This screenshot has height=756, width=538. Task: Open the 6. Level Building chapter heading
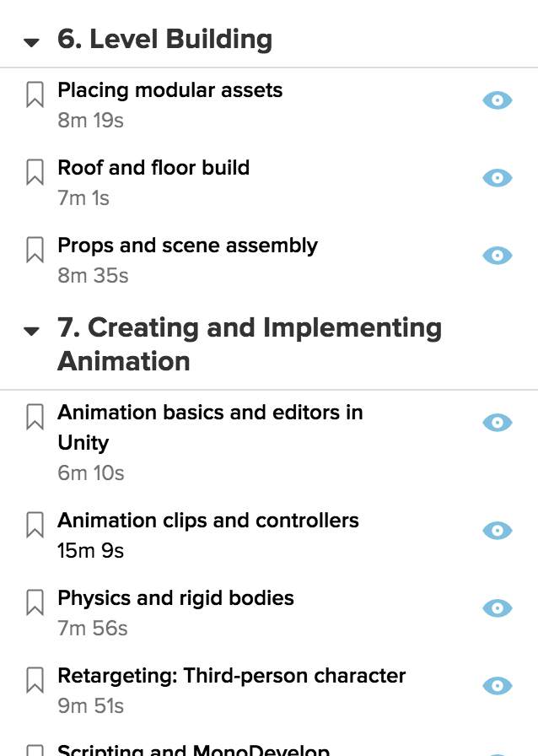(x=165, y=40)
